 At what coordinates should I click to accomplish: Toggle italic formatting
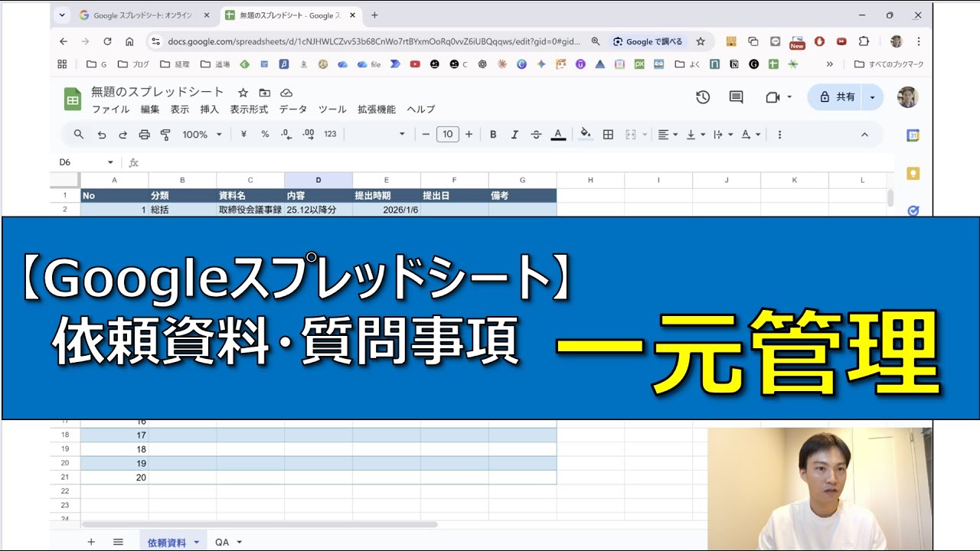click(x=514, y=134)
